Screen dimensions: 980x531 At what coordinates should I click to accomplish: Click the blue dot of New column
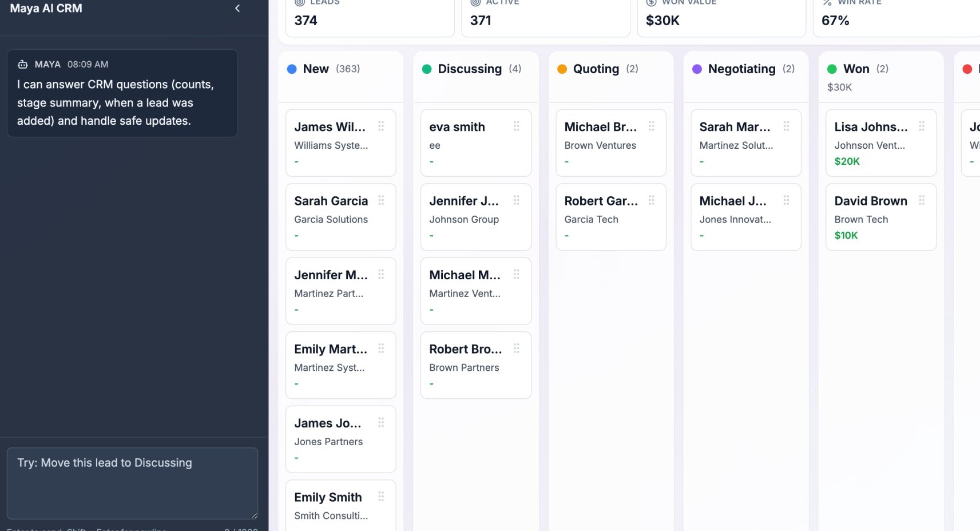292,69
